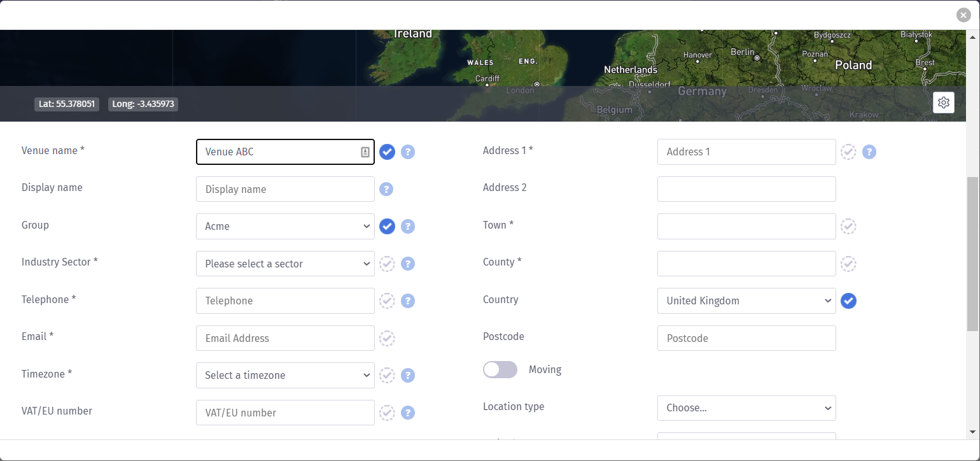
Task: Click help icon next to Group dropdown
Action: [408, 226]
